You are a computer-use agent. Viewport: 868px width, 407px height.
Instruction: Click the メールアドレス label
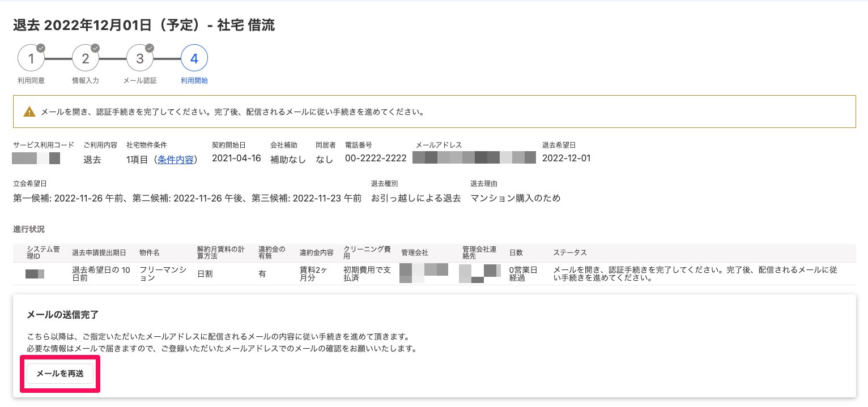439,145
